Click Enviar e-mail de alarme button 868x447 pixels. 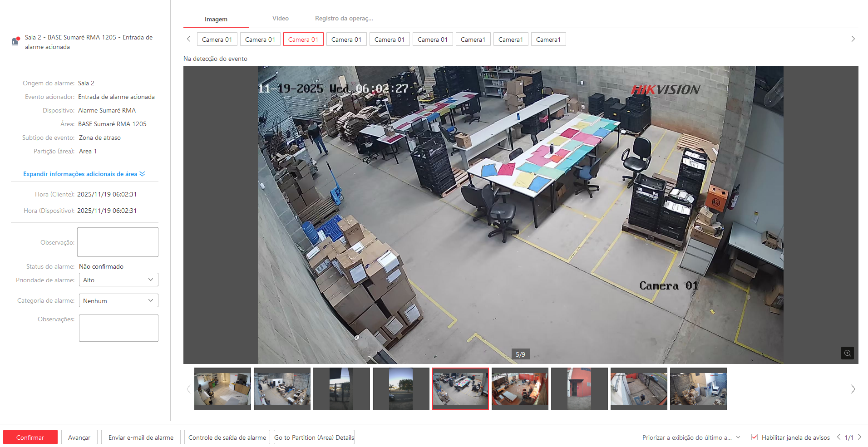141,437
